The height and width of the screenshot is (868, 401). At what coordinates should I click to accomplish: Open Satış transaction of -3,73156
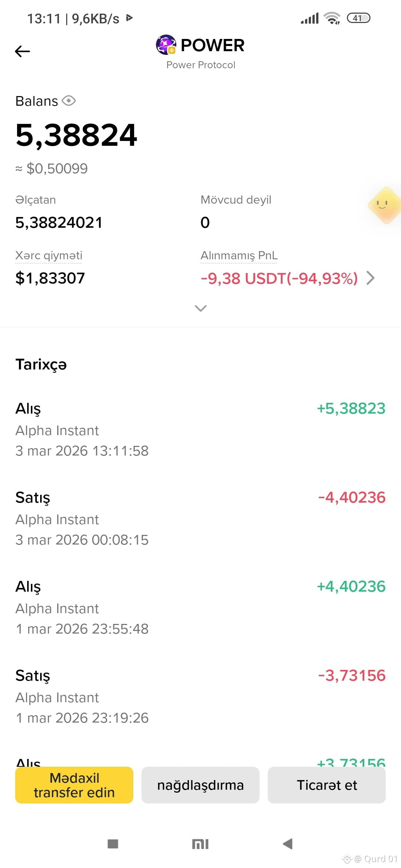(x=200, y=697)
